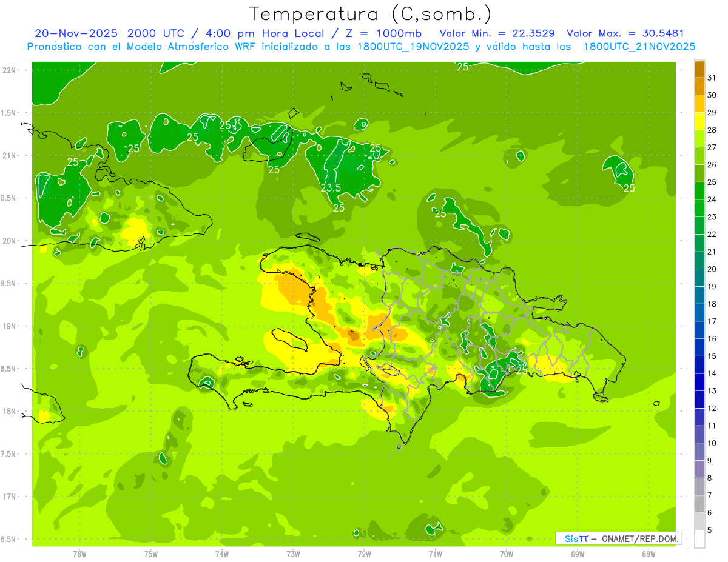Click the "23" color scale label

(x=712, y=217)
